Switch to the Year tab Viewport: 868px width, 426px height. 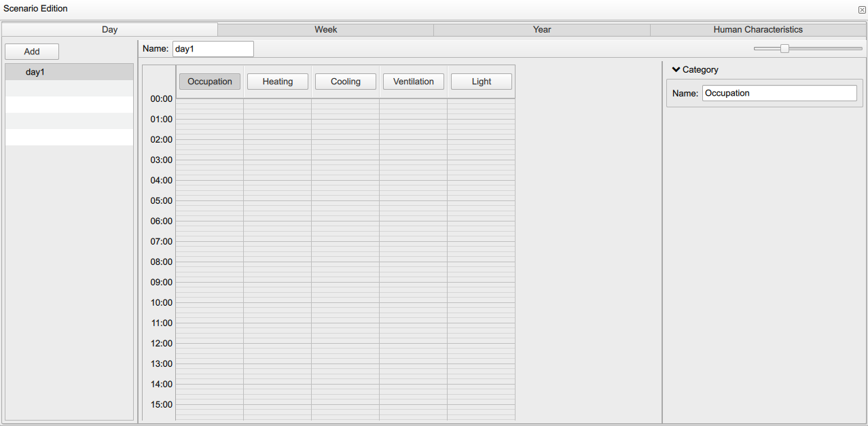coord(541,29)
